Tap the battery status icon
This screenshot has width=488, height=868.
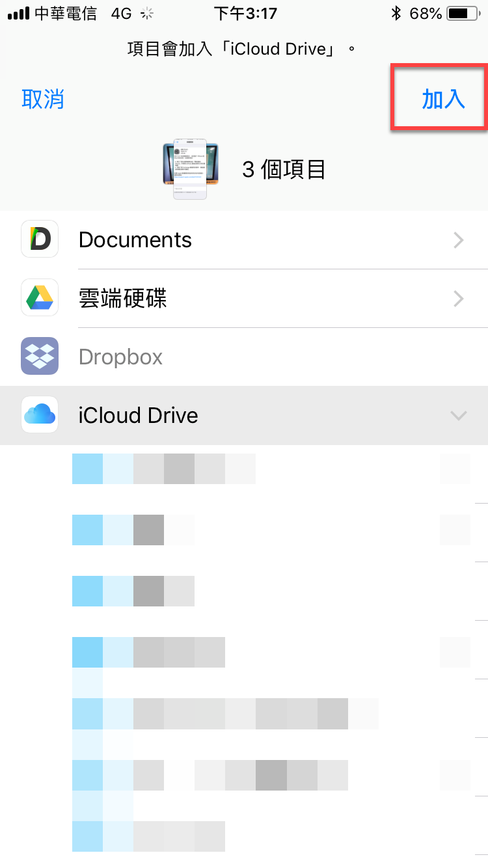(x=465, y=13)
